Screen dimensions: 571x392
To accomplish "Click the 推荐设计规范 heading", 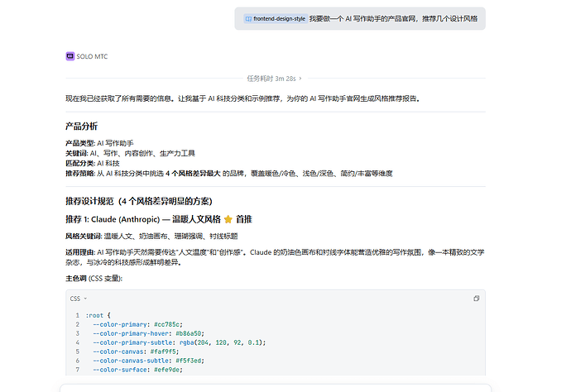I will [x=138, y=201].
